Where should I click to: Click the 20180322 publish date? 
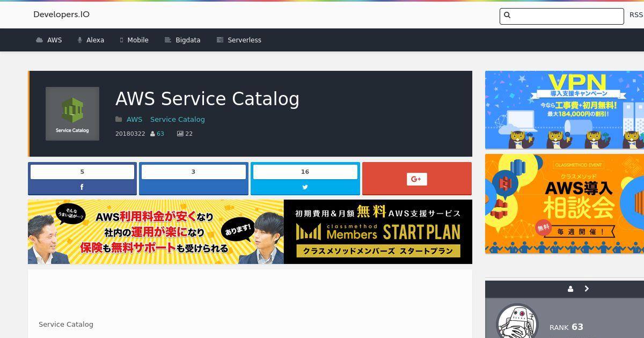pos(130,134)
